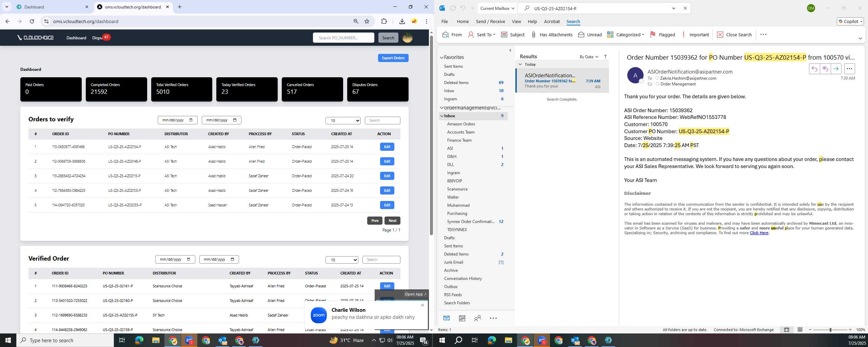Click the dashboard page vertical scrollbar
The height and width of the screenshot is (347, 868).
(x=431, y=136)
